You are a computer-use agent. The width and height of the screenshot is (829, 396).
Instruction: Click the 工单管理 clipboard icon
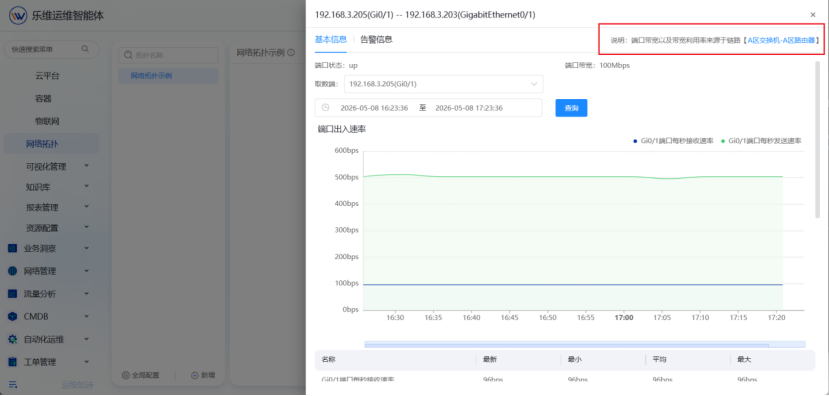pos(13,362)
